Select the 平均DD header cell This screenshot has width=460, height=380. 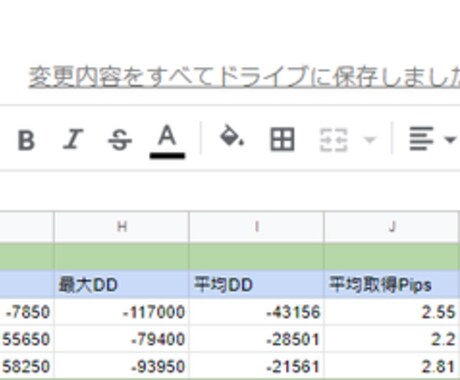pyautogui.click(x=256, y=285)
